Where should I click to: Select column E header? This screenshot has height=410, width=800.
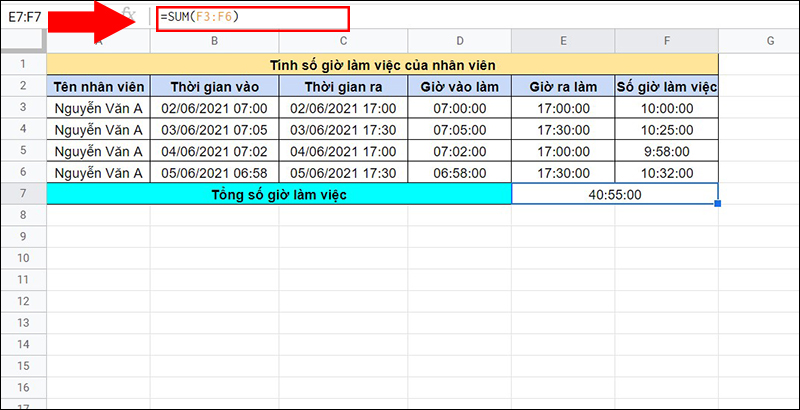click(x=563, y=41)
